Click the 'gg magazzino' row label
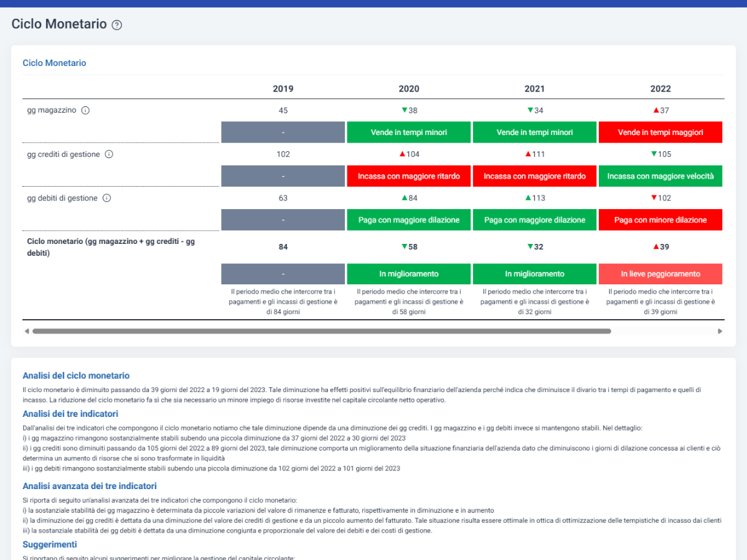The height and width of the screenshot is (560, 747). [52, 110]
